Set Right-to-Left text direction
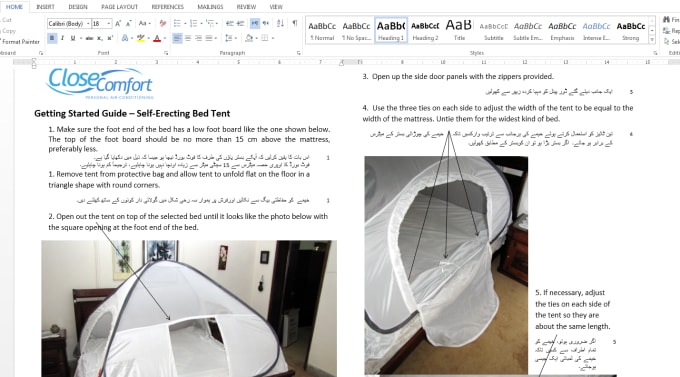The image size is (680, 377). coord(266,23)
